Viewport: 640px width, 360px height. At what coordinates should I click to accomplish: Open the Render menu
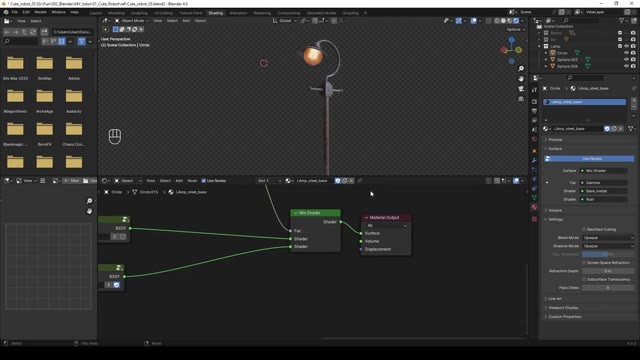point(40,12)
